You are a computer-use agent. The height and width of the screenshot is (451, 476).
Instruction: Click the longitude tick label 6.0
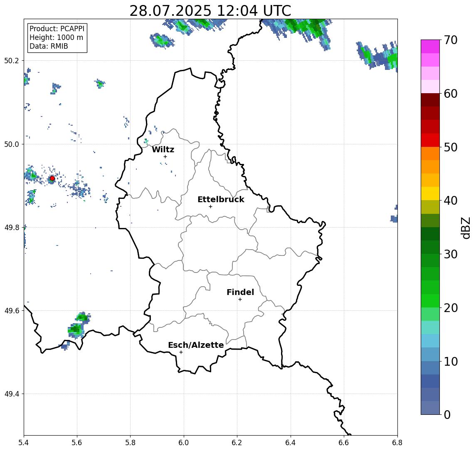click(x=184, y=443)
